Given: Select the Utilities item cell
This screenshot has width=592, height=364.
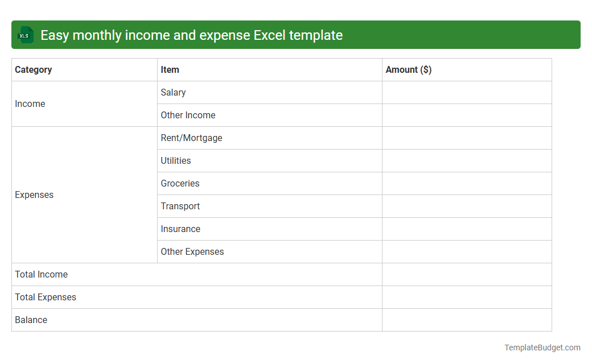Looking at the screenshot, I should pyautogui.click(x=175, y=160).
